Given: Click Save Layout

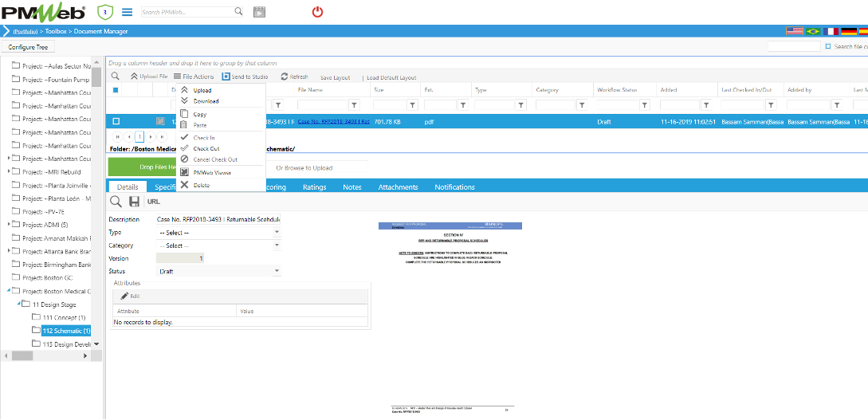Looking at the screenshot, I should pyautogui.click(x=335, y=77).
